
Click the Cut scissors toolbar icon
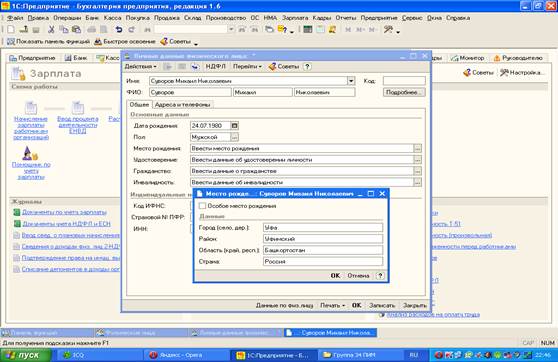51,30
